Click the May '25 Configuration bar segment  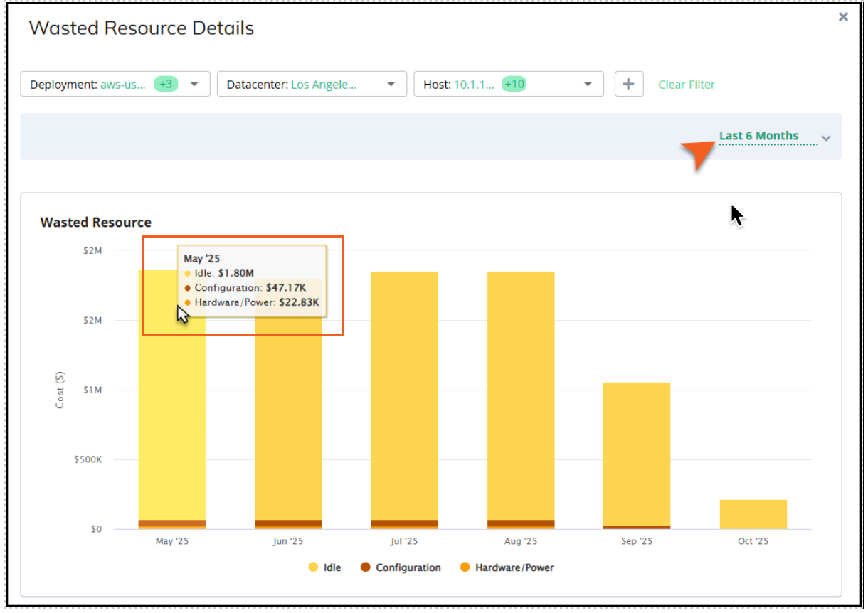coord(171,523)
